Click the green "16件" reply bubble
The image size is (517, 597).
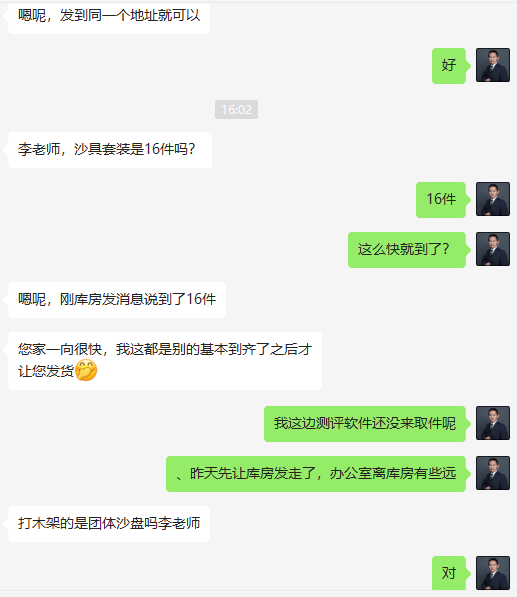[441, 200]
